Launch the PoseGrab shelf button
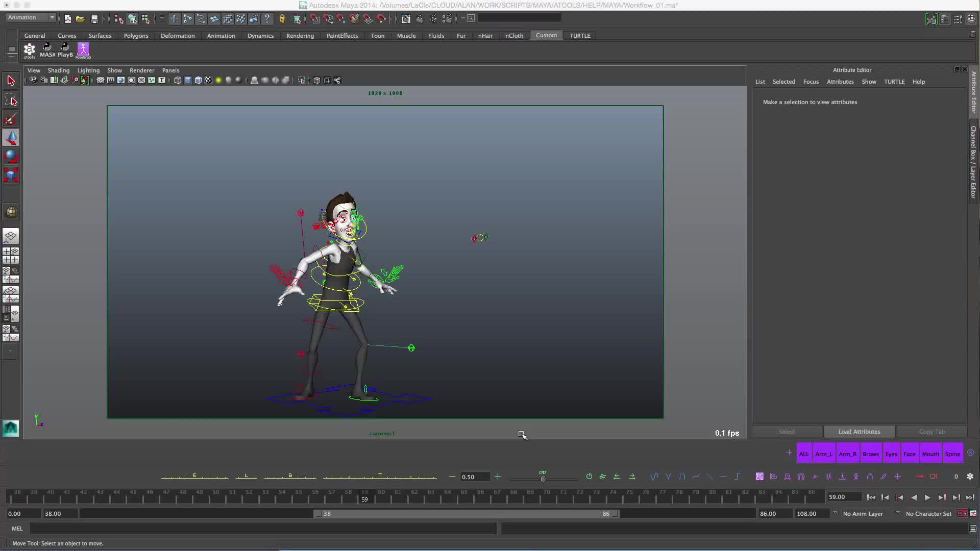This screenshot has height=551, width=980. 83,50
